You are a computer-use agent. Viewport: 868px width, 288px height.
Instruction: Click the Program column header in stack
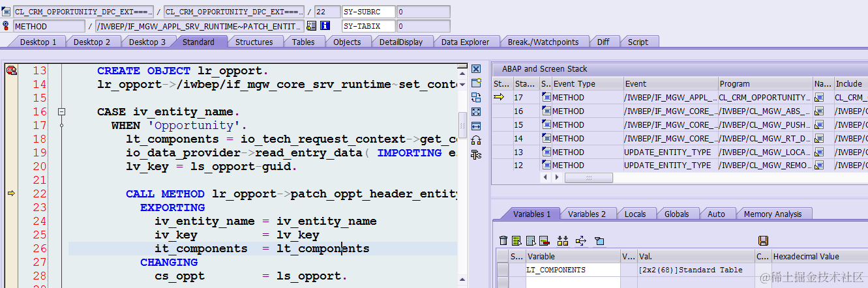(765, 83)
